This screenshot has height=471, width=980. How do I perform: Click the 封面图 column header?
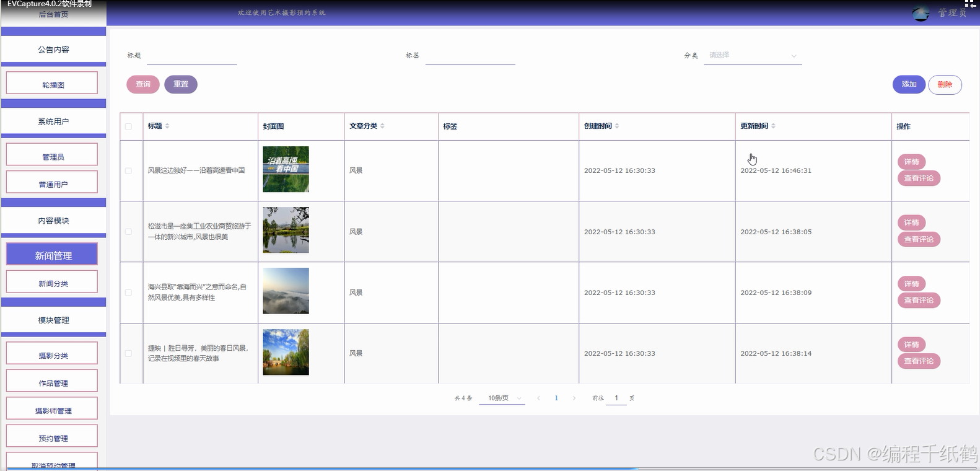click(x=273, y=126)
